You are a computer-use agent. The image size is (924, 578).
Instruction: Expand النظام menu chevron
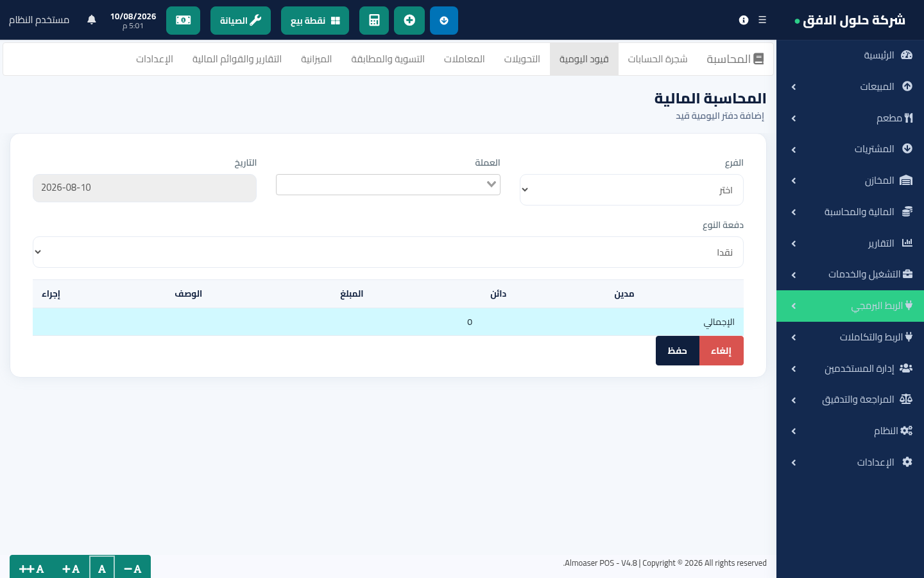click(794, 432)
